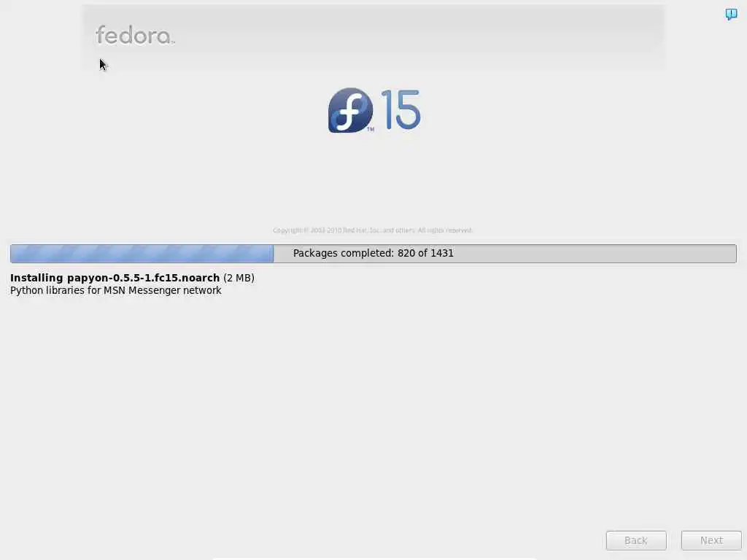Click the TM mark beside Fedora logo
The height and width of the screenshot is (560, 747).
pyautogui.click(x=370, y=129)
